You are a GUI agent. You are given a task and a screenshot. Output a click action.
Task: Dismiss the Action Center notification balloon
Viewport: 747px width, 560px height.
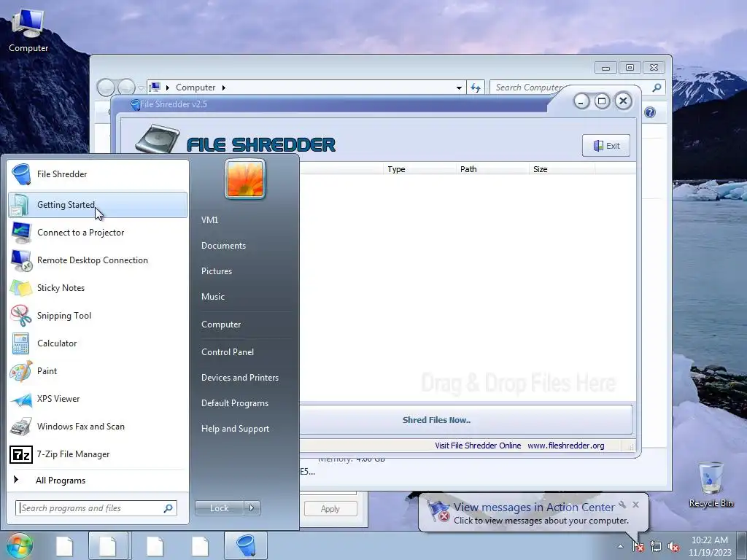pyautogui.click(x=636, y=505)
